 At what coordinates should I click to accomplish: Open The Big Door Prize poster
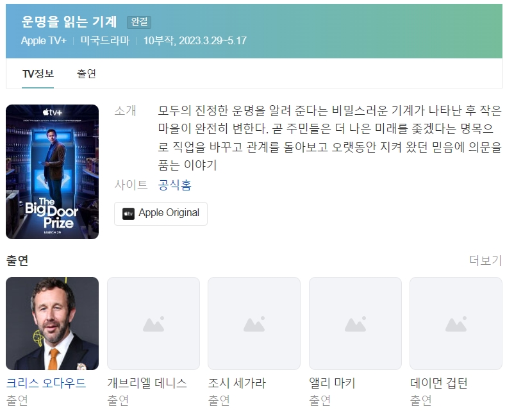click(52, 172)
